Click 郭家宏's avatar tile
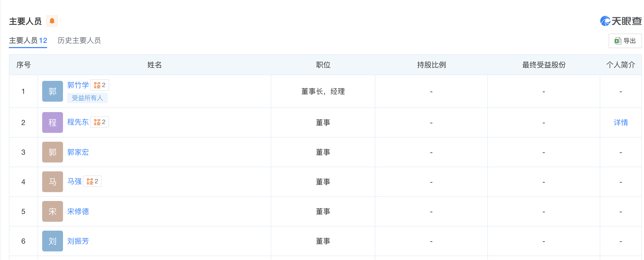The height and width of the screenshot is (260, 644). [x=53, y=152]
